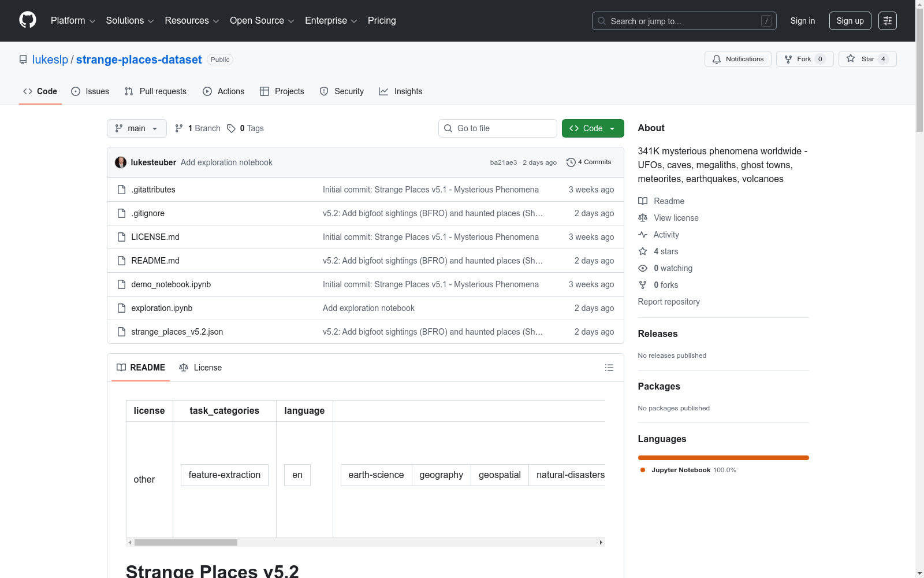Switch to the Pull requests tab

coord(155,91)
